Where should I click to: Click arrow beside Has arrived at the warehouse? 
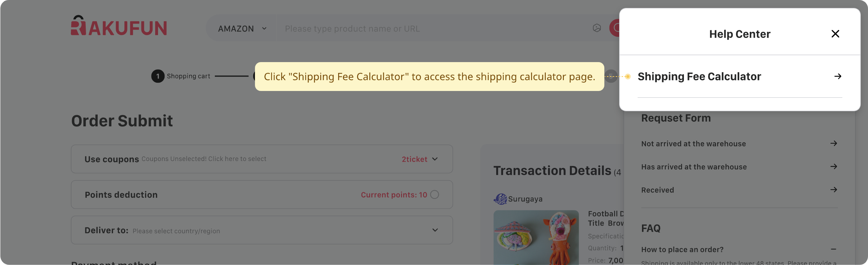point(834,166)
